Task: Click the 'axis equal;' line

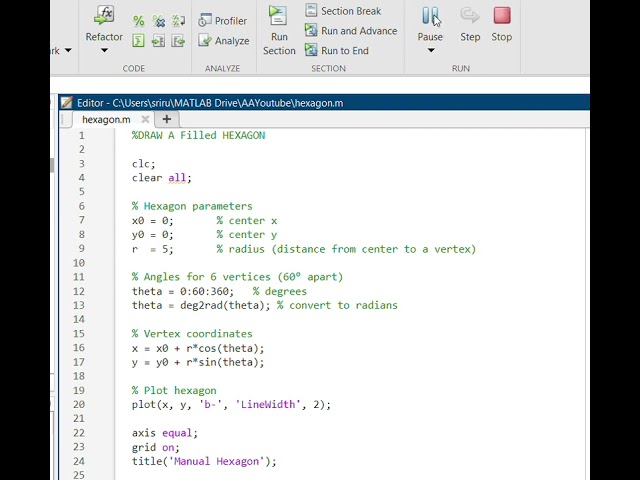Action: (165, 433)
